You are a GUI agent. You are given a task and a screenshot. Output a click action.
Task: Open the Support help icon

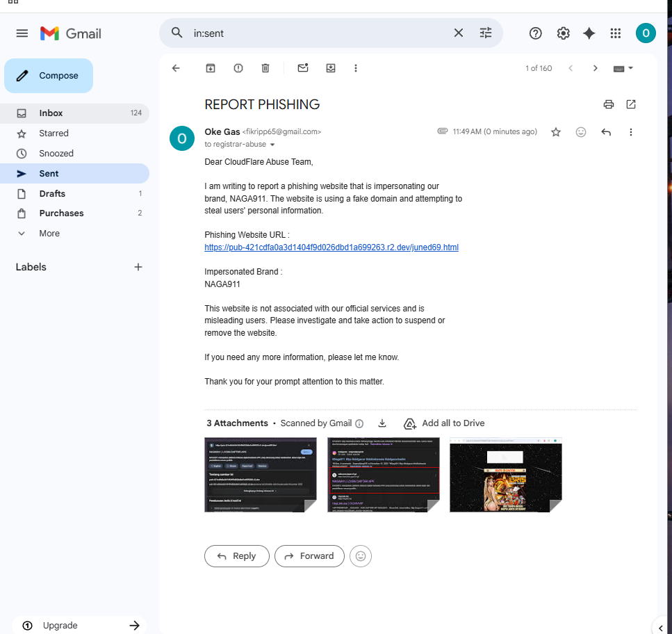click(535, 33)
